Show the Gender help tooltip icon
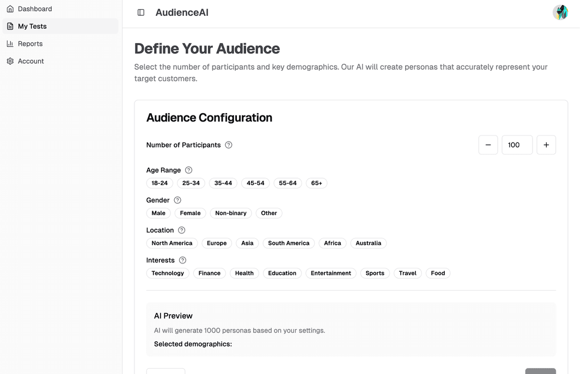Image resolution: width=588 pixels, height=374 pixels. point(177,200)
